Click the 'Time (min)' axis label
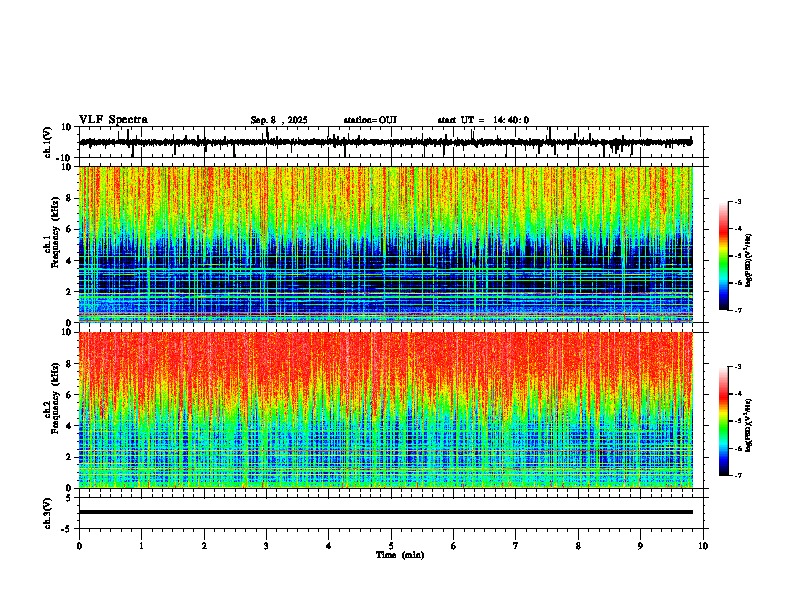The image size is (792, 612). tap(400, 555)
